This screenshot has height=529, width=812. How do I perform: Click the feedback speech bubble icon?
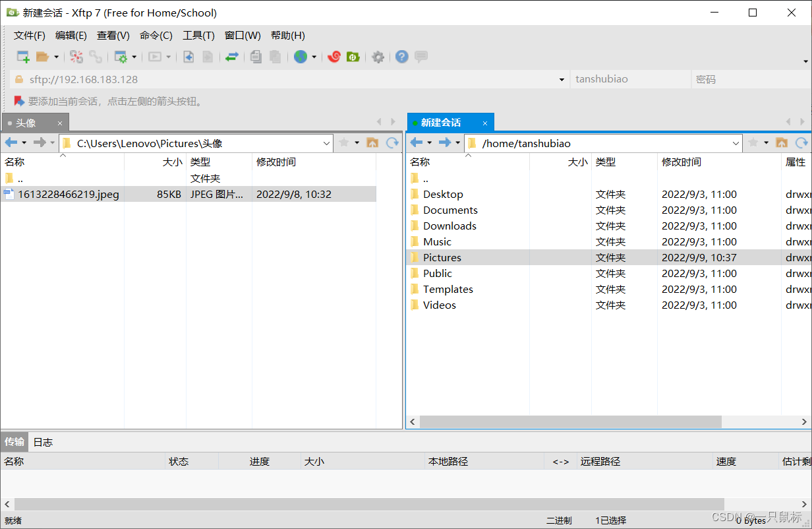pos(420,57)
